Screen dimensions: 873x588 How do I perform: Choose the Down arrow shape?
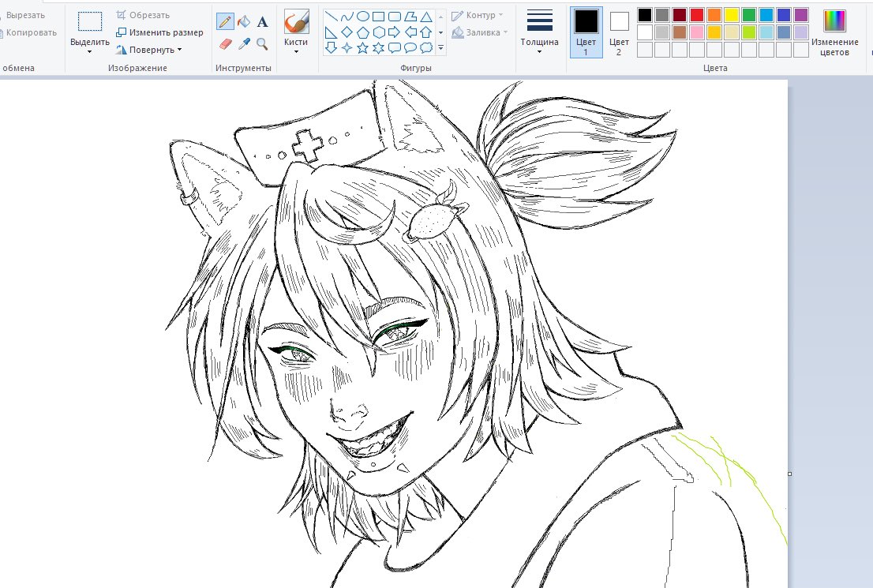click(x=331, y=48)
